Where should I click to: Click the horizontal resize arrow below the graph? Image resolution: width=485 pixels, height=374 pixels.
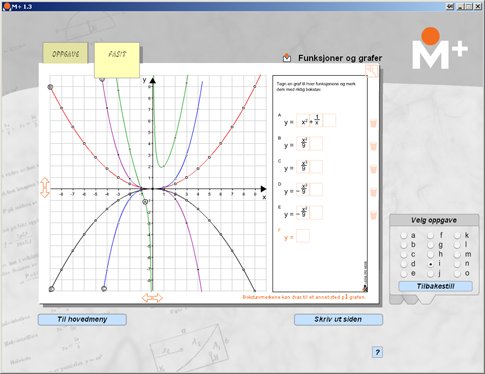pyautogui.click(x=152, y=298)
